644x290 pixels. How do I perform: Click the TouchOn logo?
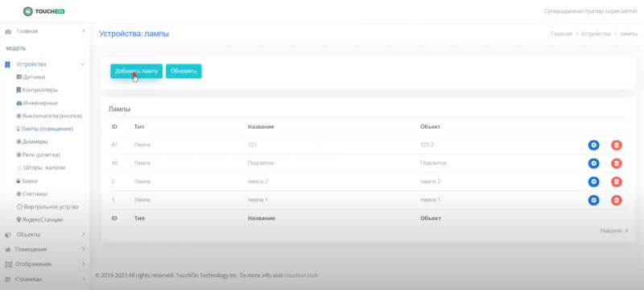coord(44,11)
